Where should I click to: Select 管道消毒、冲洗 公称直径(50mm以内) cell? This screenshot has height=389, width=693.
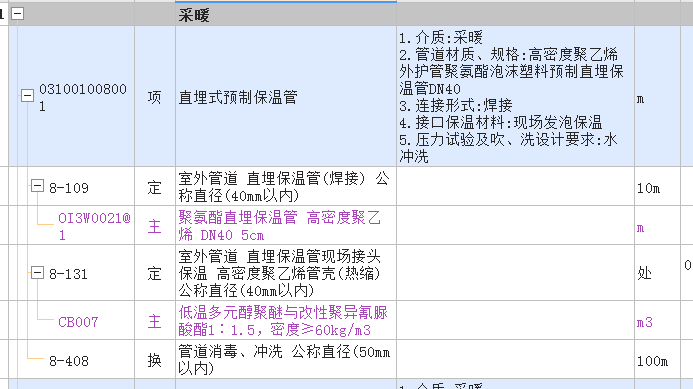click(286, 359)
